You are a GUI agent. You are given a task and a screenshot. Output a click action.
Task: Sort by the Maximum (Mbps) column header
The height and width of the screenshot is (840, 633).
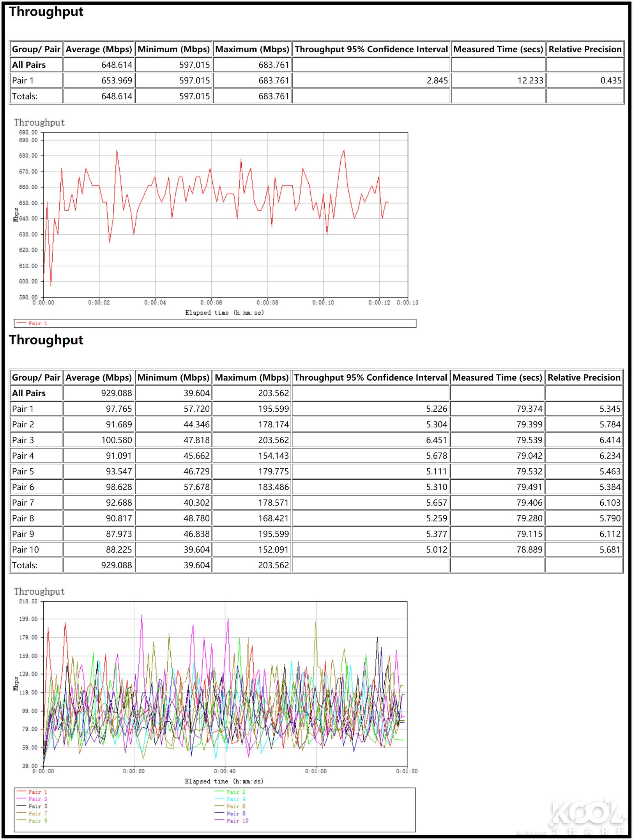coord(251,49)
